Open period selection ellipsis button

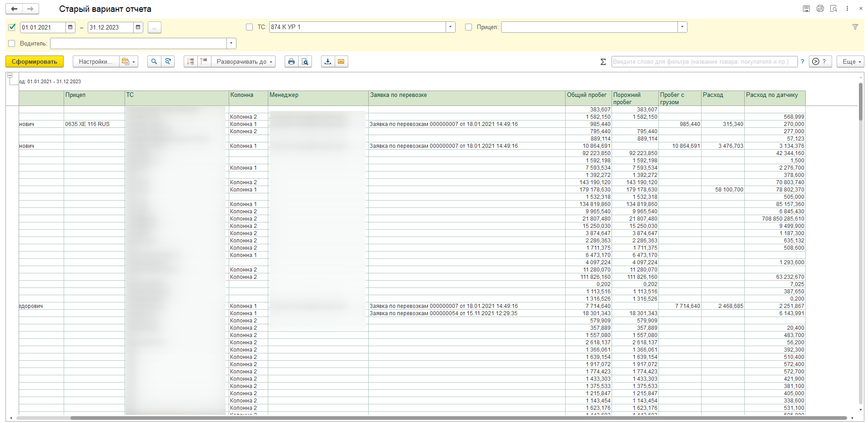tap(155, 27)
